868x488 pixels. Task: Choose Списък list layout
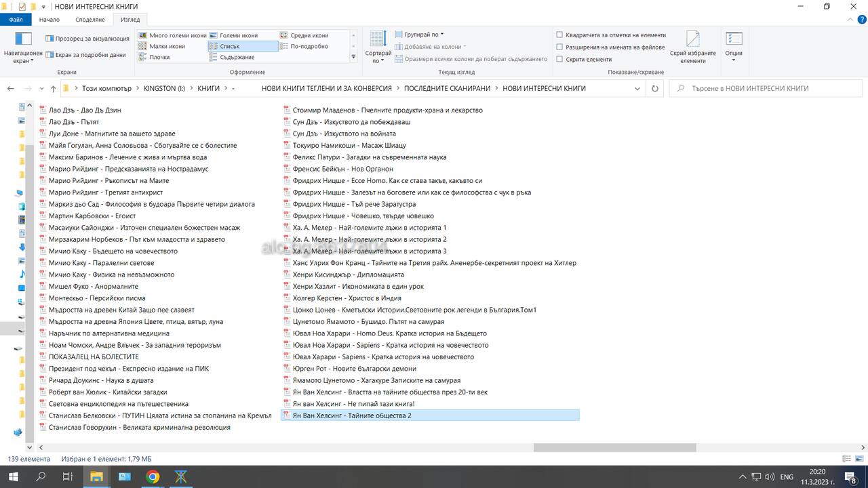[x=243, y=46]
